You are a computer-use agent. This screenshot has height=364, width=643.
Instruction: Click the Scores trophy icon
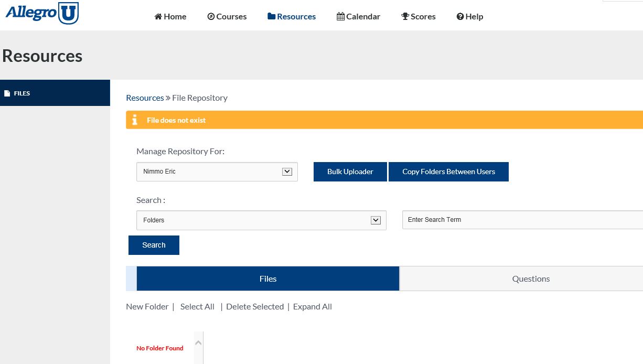(x=405, y=17)
